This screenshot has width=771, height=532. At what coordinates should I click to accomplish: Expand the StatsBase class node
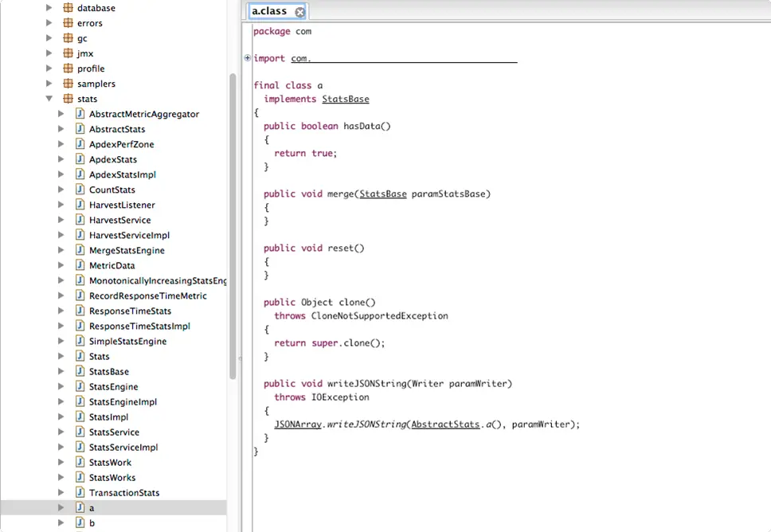[61, 371]
